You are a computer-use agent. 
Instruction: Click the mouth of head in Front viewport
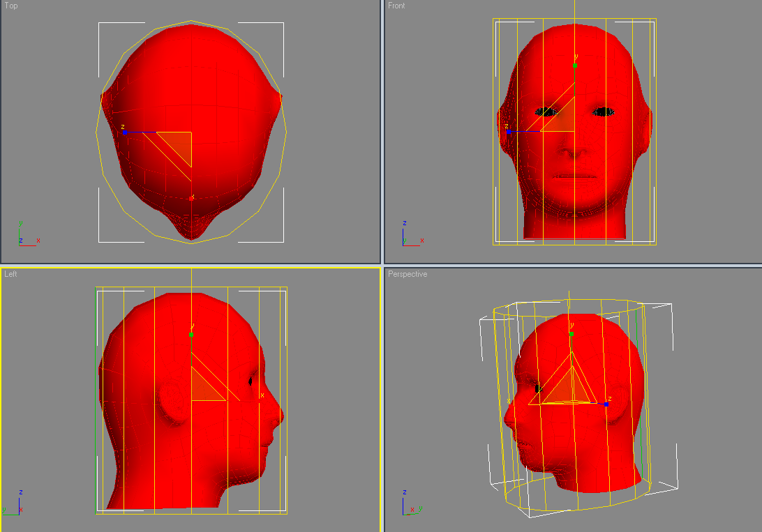(574, 176)
